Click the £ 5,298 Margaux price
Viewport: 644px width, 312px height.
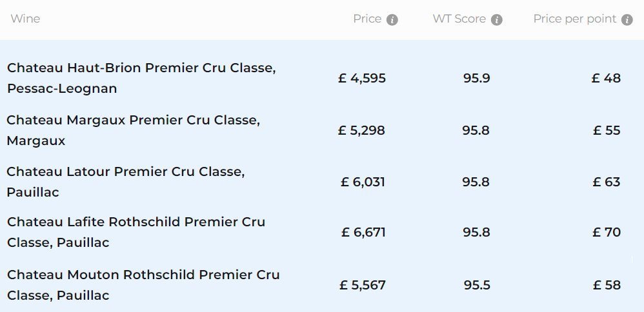[361, 130]
